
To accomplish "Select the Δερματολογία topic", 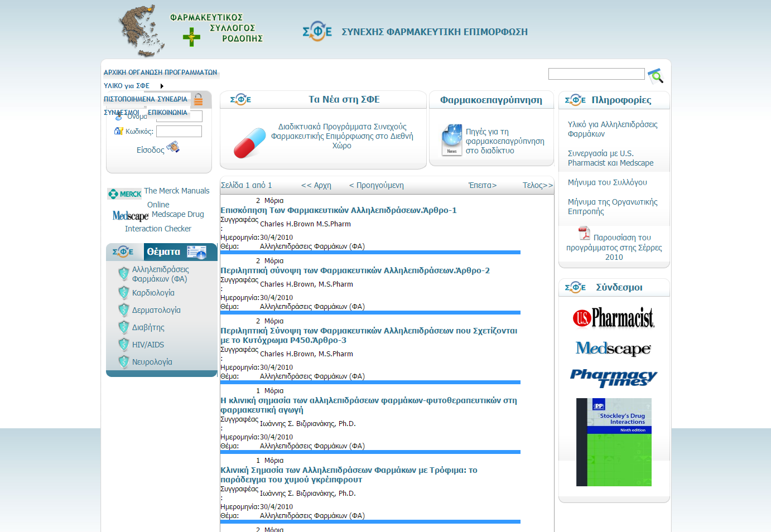I will click(156, 310).
